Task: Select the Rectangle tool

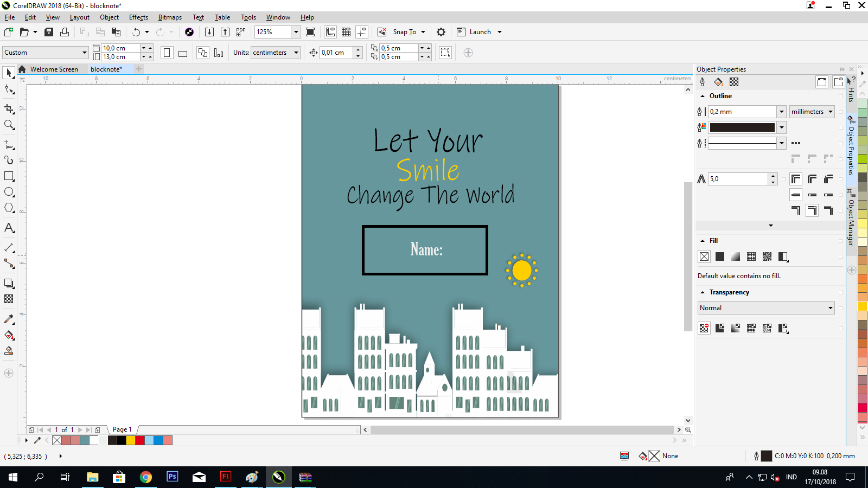Action: pos(8,176)
